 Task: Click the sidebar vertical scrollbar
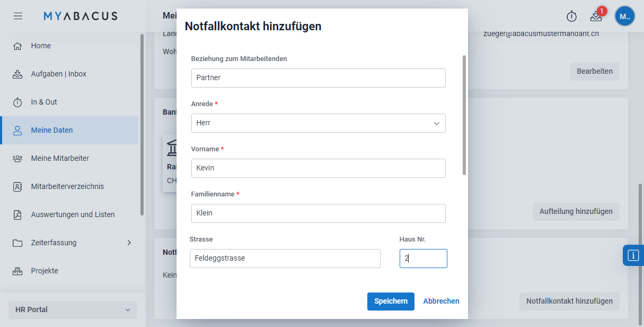[142, 125]
